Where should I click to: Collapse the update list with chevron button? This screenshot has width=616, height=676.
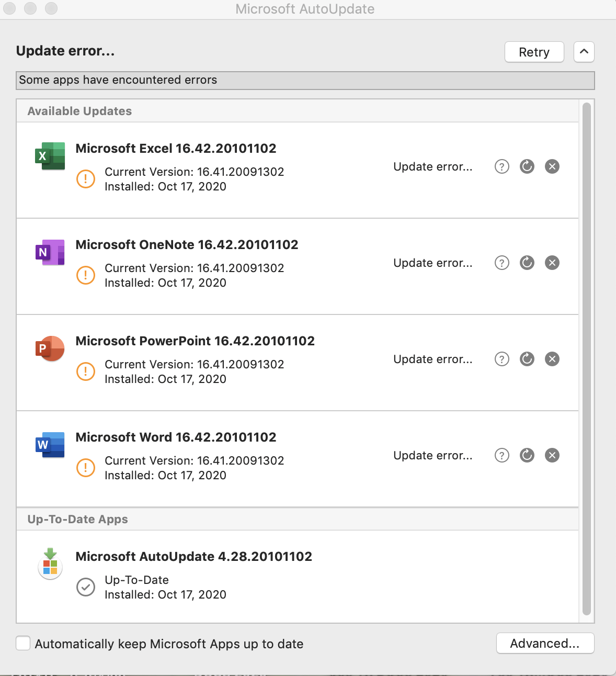(x=584, y=52)
